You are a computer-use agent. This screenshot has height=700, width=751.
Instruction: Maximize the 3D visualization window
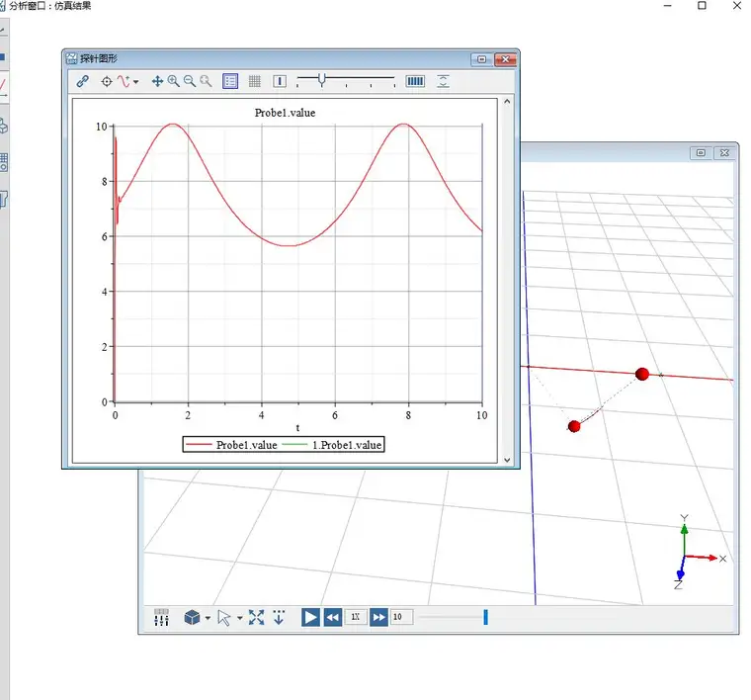(701, 153)
